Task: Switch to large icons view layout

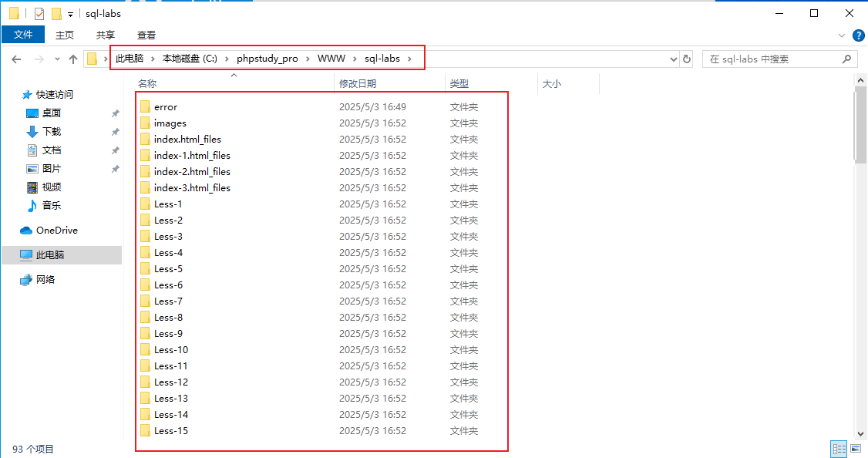Action: pos(856,449)
